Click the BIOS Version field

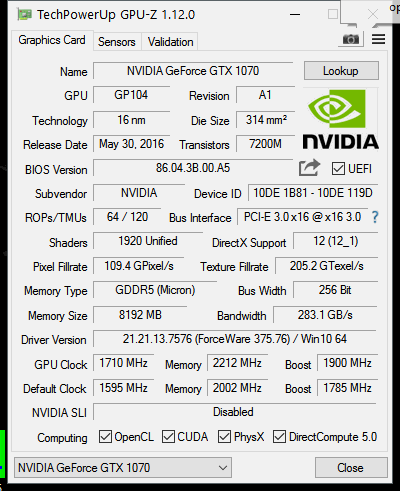[x=193, y=168]
